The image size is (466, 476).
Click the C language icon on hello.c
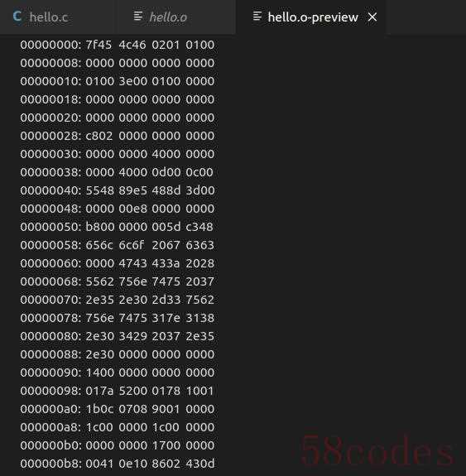17,17
